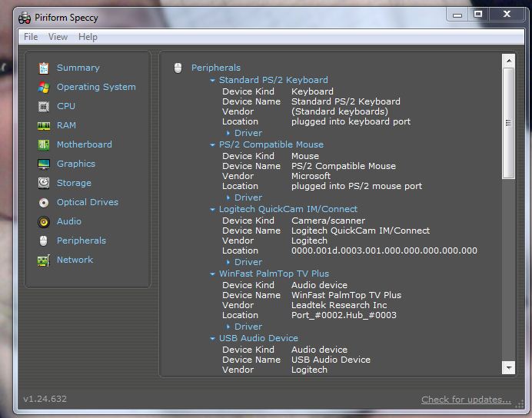
Task: View the Graphics section
Action: (x=75, y=164)
